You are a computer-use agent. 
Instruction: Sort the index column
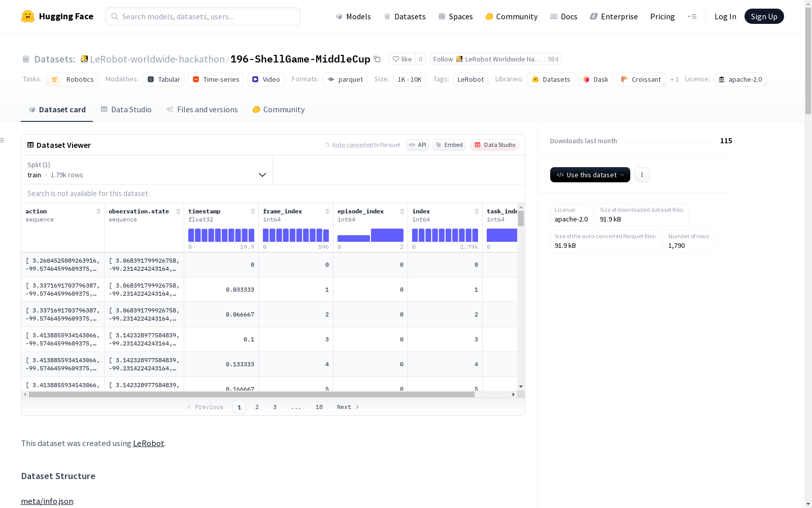click(x=477, y=211)
